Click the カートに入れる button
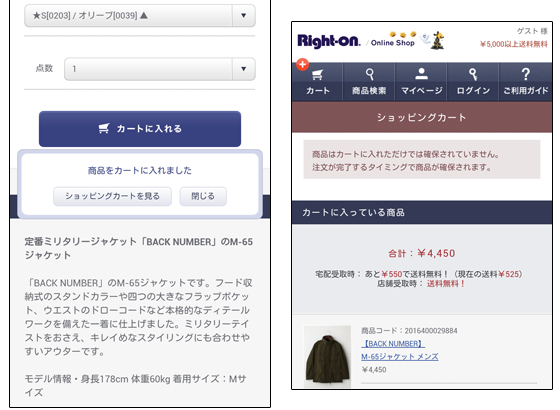Viewport: 560px width, 410px height. tap(140, 129)
